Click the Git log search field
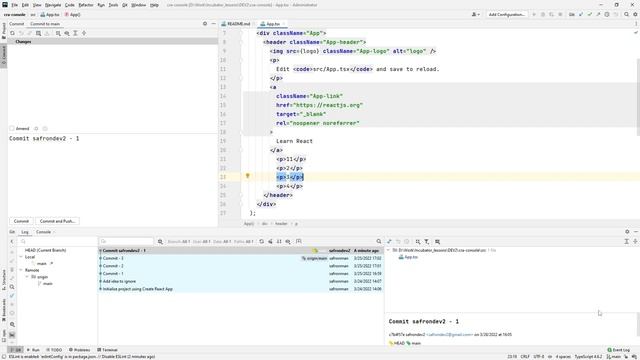 point(127,242)
